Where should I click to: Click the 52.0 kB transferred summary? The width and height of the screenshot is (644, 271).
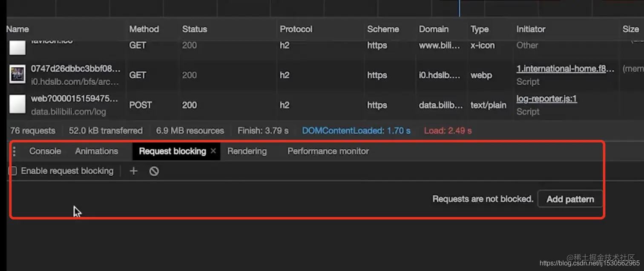(106, 131)
